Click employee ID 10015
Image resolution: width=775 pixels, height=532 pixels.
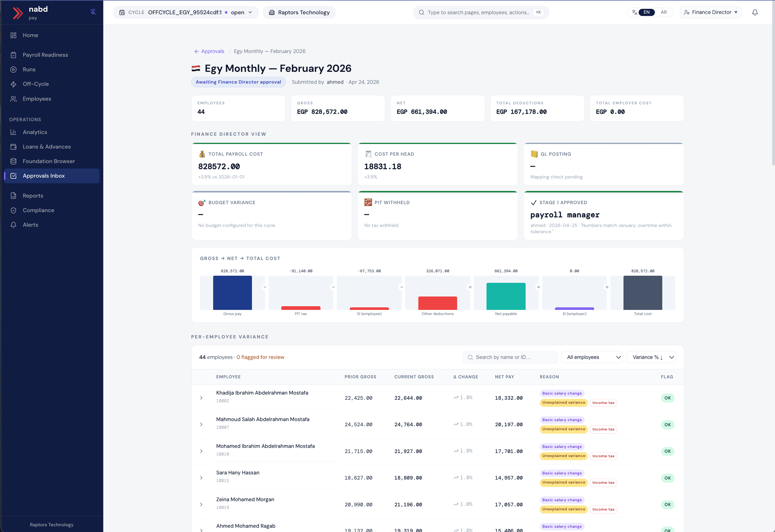click(x=223, y=481)
